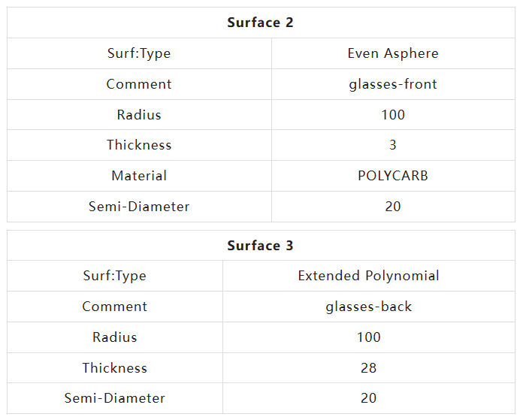The width and height of the screenshot is (520, 420).
Task: Click the Material label in Surface 2
Action: (139, 176)
